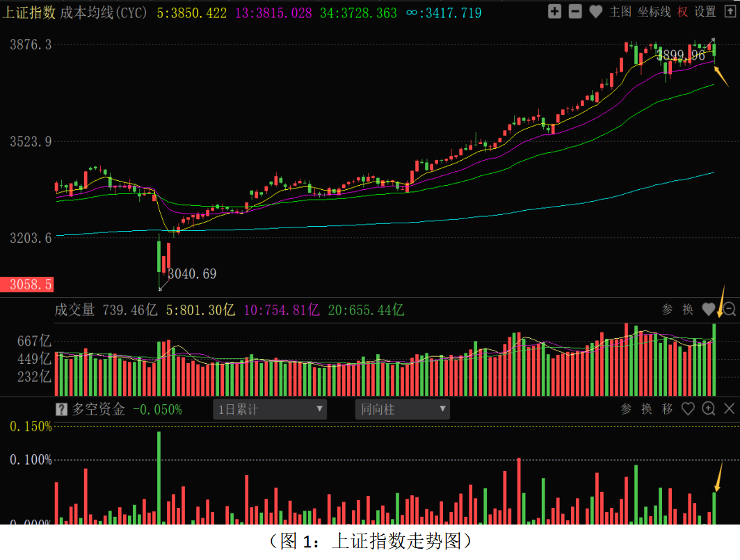Select the 20:655.44亿 volume average
This screenshot has height=560, width=740.
click(366, 310)
